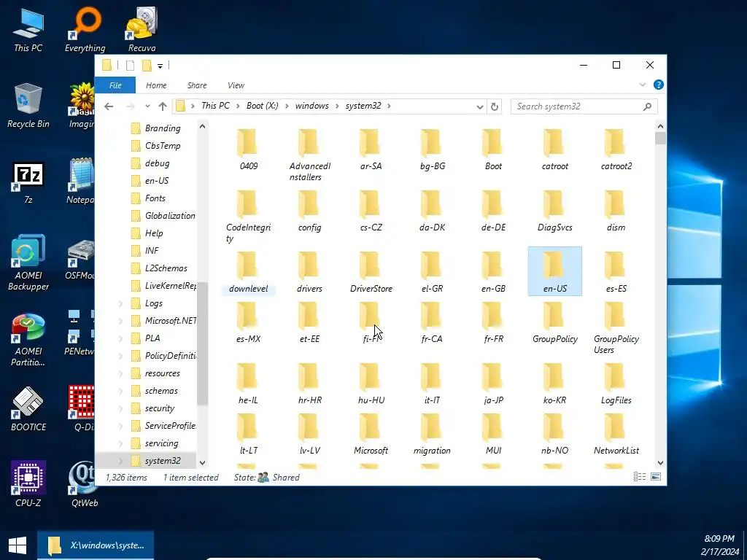Select the LogFiles folder

tap(616, 383)
